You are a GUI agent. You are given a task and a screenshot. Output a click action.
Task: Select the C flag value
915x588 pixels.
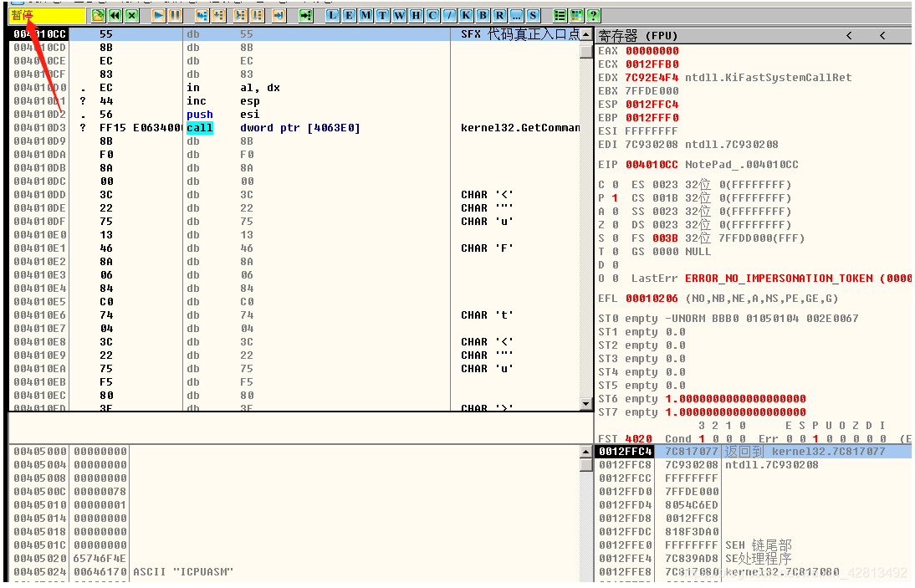pos(615,185)
